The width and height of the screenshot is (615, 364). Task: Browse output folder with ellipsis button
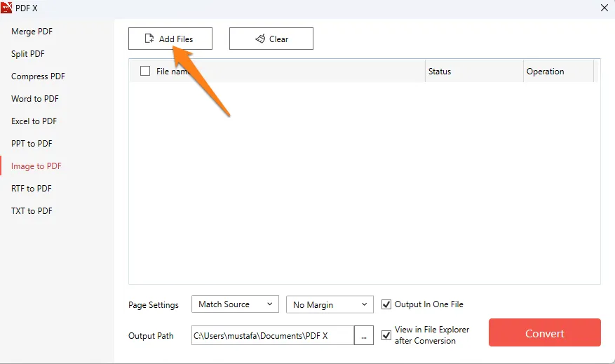[364, 335]
